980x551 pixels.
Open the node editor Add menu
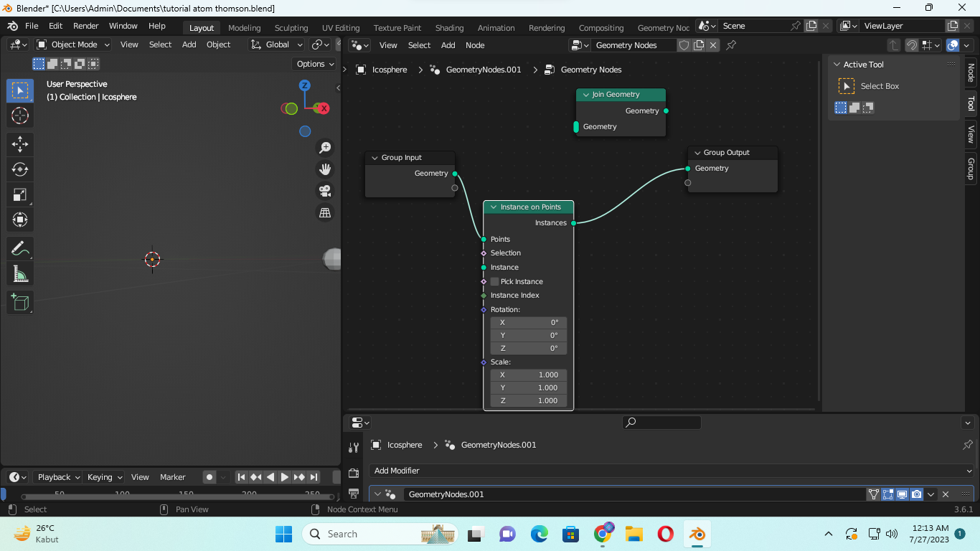pos(448,45)
